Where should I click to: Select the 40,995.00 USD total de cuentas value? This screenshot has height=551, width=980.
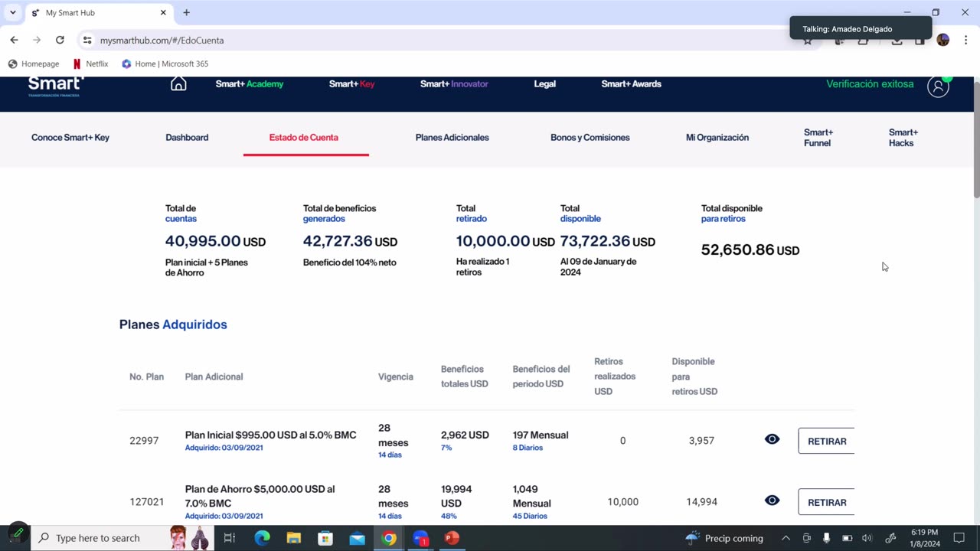[x=215, y=241]
